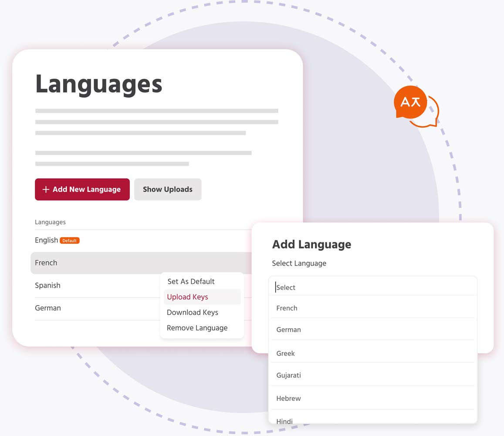Choose Set As Default from context menu
Image resolution: width=504 pixels, height=436 pixels.
[202, 282]
